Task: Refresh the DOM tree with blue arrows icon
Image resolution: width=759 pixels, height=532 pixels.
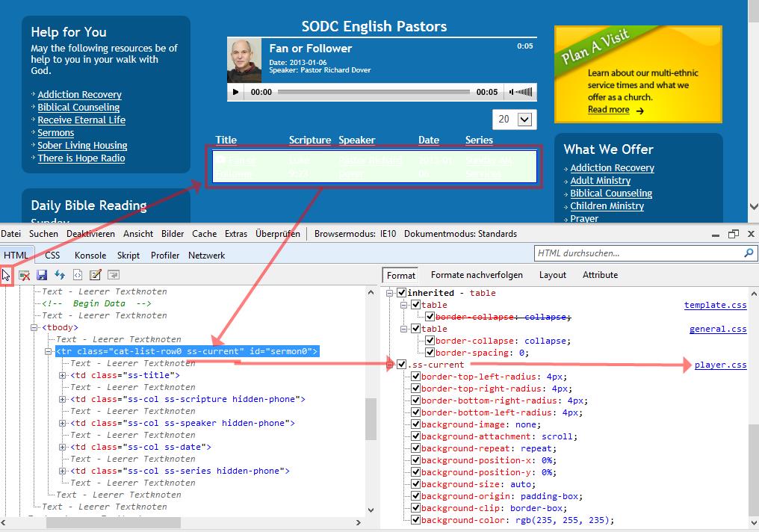Action: pos(60,275)
